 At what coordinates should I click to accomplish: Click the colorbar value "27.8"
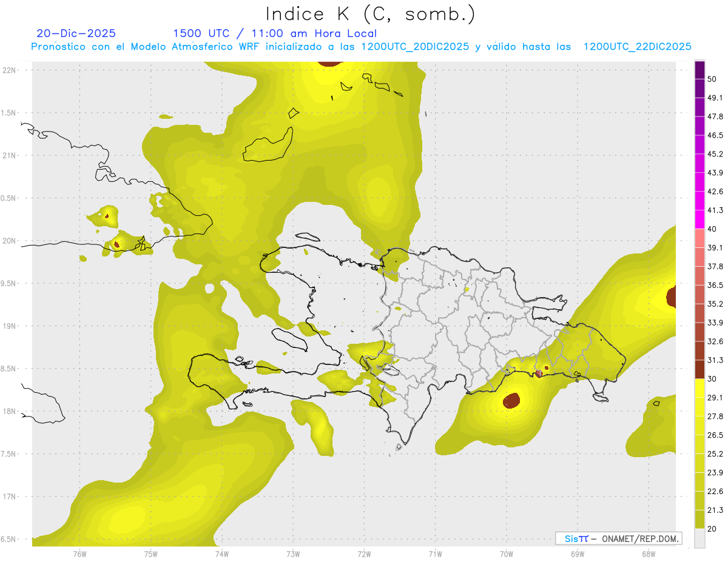click(x=715, y=416)
